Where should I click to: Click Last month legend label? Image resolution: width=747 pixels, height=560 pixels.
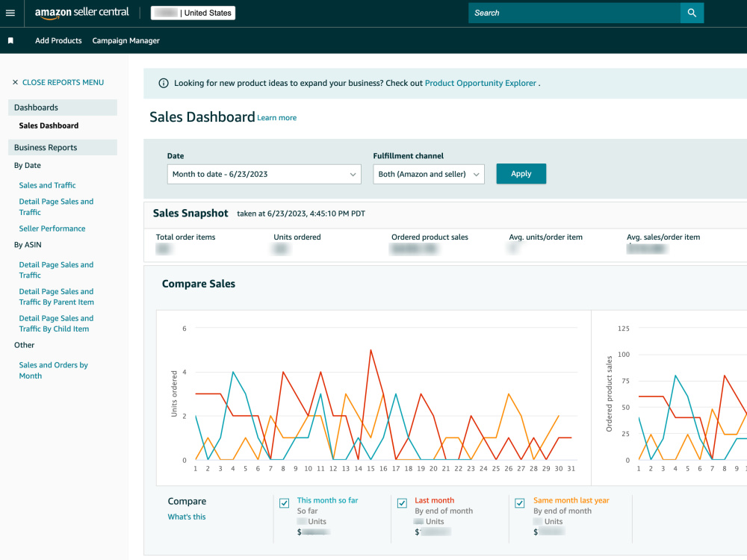pyautogui.click(x=435, y=500)
